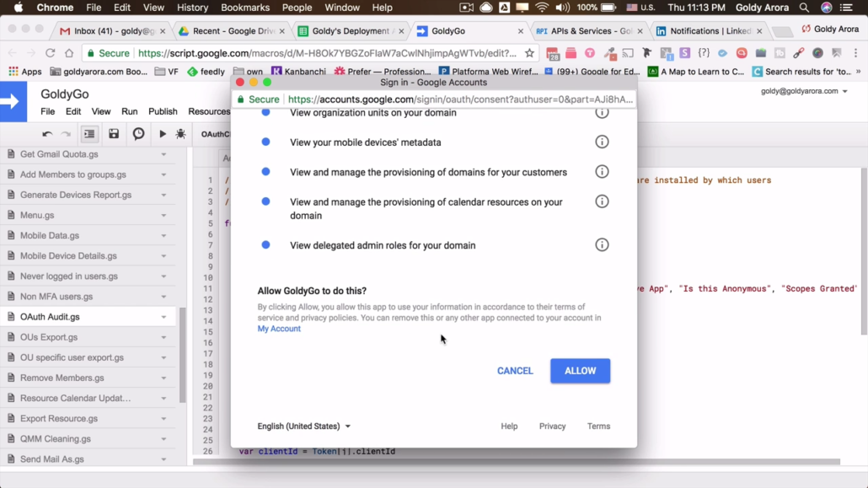This screenshot has width=868, height=488.
Task: Select the Export Resource.gs file
Action: pyautogui.click(x=88, y=419)
